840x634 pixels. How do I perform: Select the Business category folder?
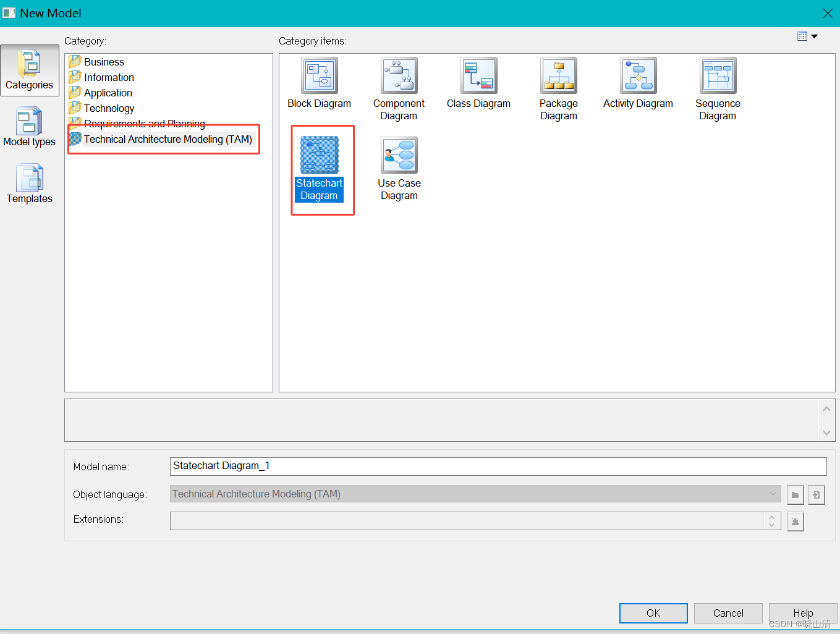pos(103,62)
